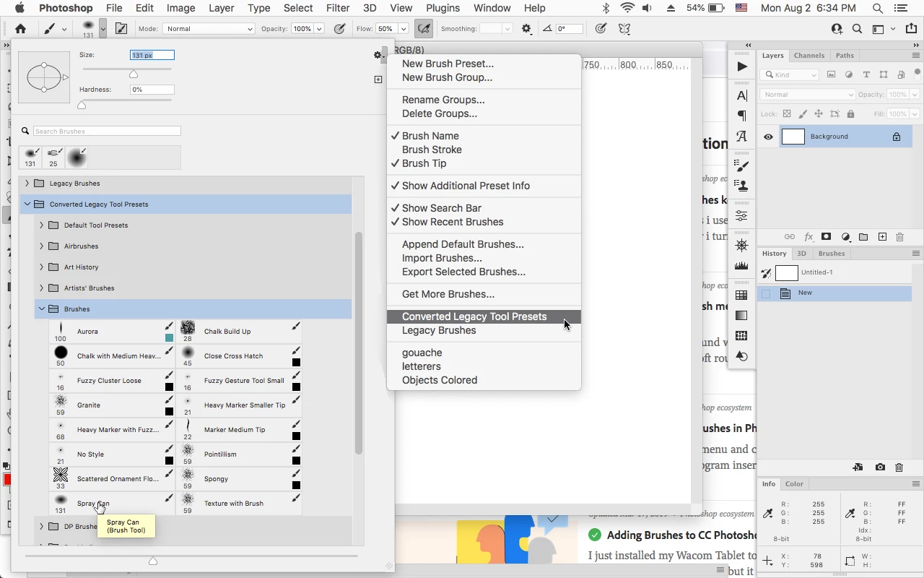Select the Pointillism brush preset
924x578 pixels.
click(x=240, y=454)
